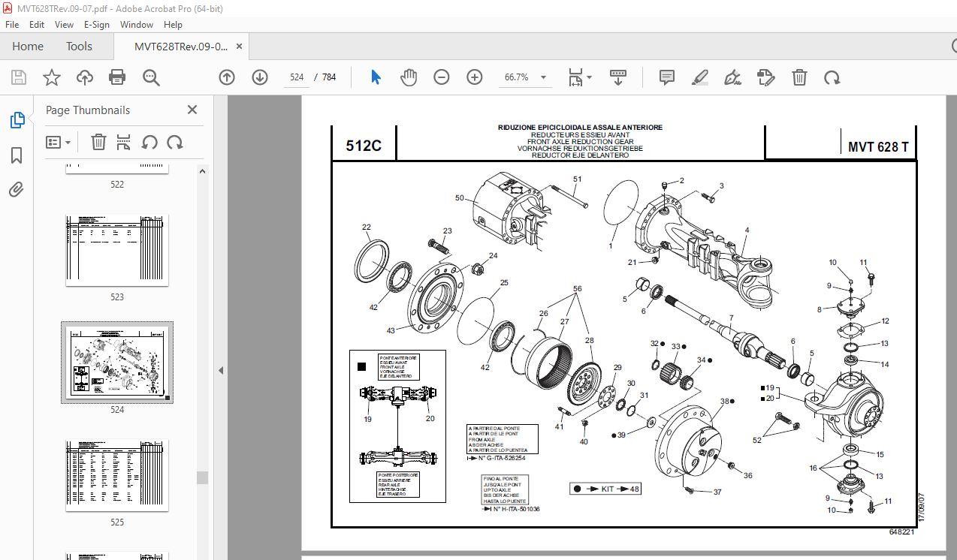Click thumbnails scrollbar up arrow
This screenshot has height=560, width=957.
[x=203, y=170]
